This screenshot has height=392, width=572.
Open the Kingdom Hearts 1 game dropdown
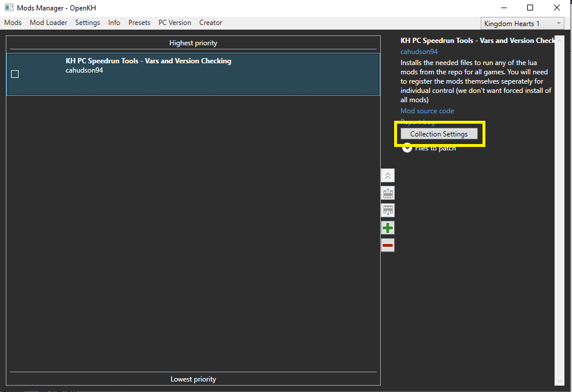point(523,24)
